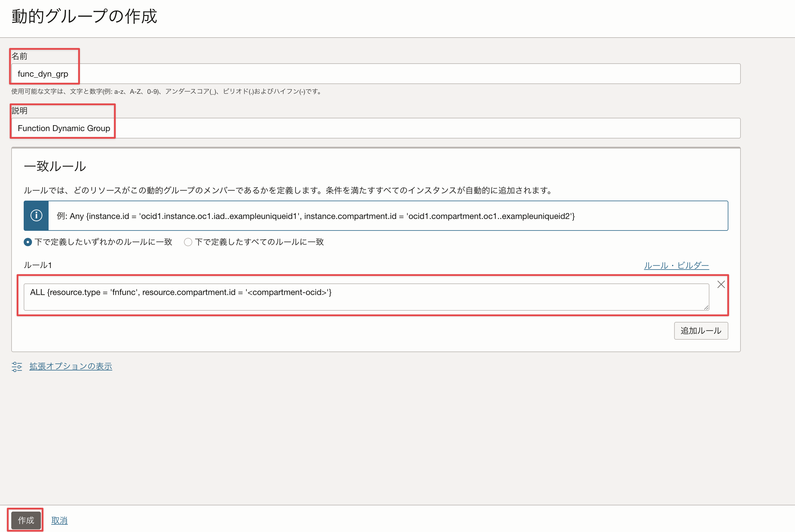This screenshot has height=532, width=795.
Task: Click the sliders icon beside 拡張オプションの表示
Action: (17, 366)
